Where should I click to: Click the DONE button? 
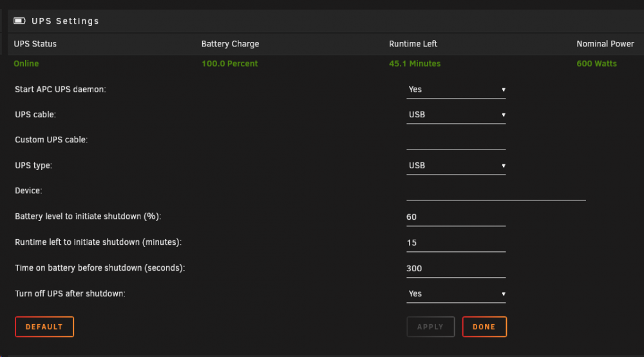484,327
